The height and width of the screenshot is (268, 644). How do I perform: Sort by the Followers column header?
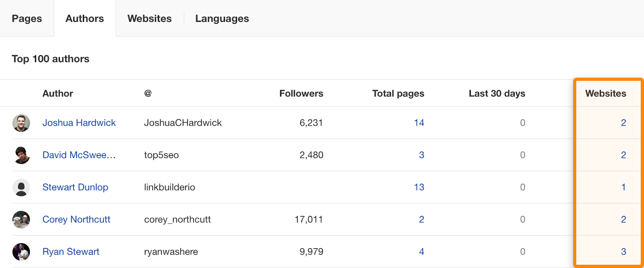(x=301, y=93)
